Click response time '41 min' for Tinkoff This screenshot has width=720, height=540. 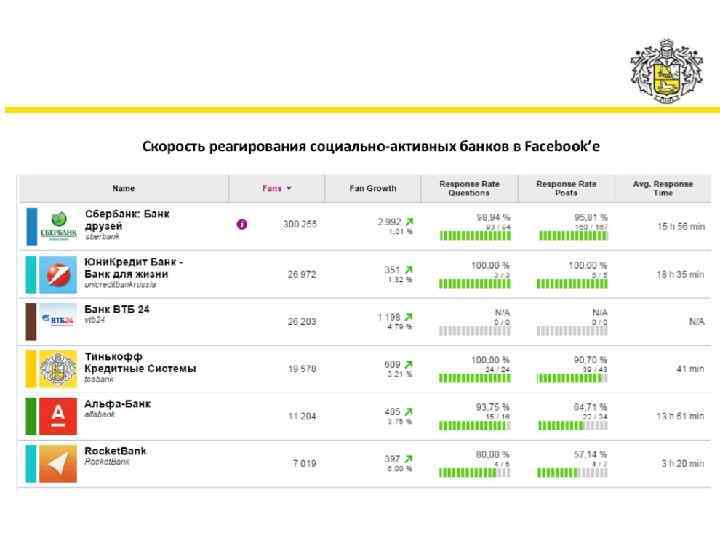pos(690,369)
